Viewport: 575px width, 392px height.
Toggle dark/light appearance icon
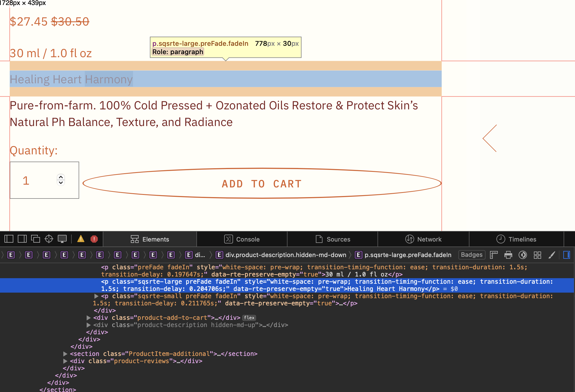coord(523,255)
